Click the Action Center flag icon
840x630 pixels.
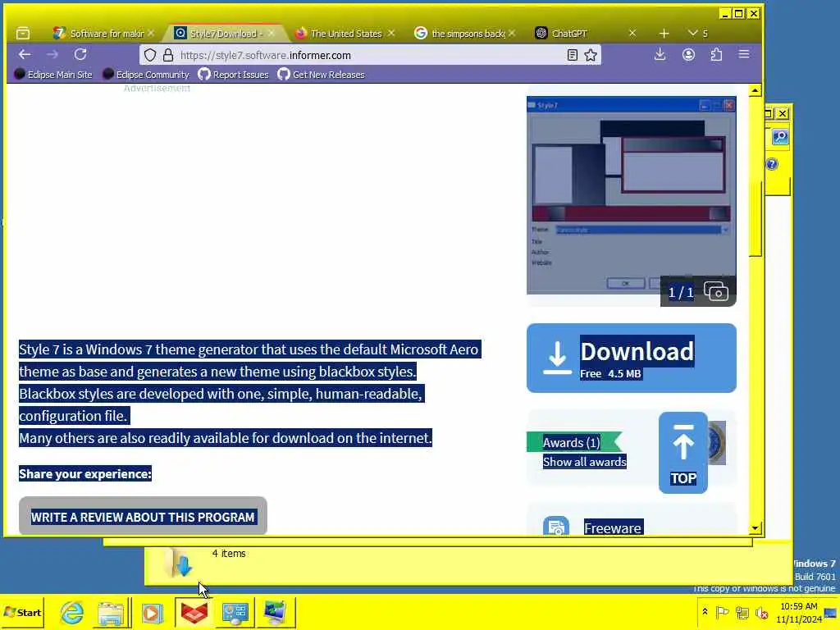722,612
